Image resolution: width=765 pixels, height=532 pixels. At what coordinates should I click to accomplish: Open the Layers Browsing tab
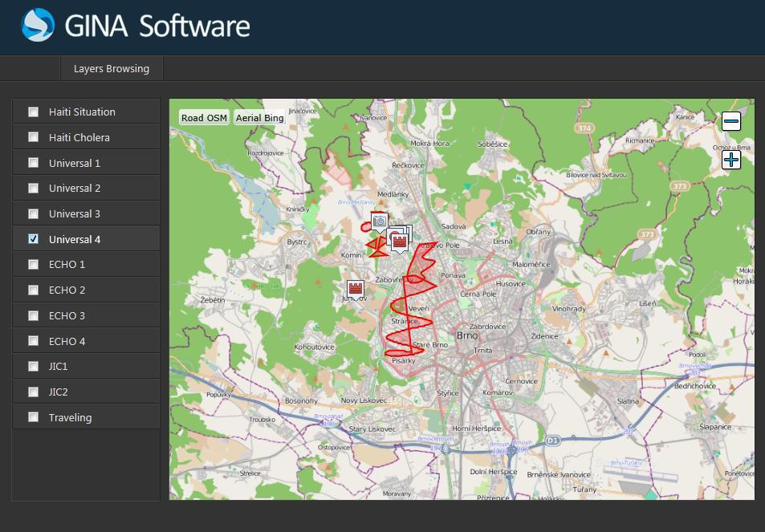pyautogui.click(x=112, y=69)
